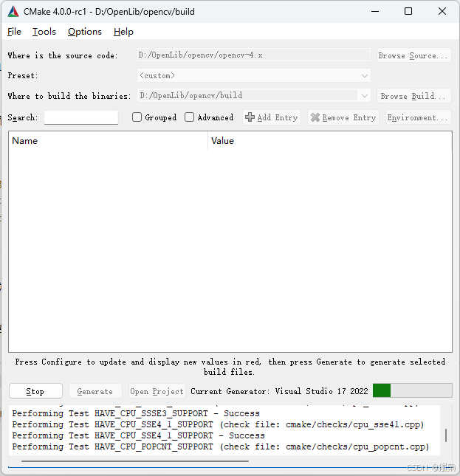Expand the Preset dropdown arrow
This screenshot has height=476, width=460.
click(365, 75)
